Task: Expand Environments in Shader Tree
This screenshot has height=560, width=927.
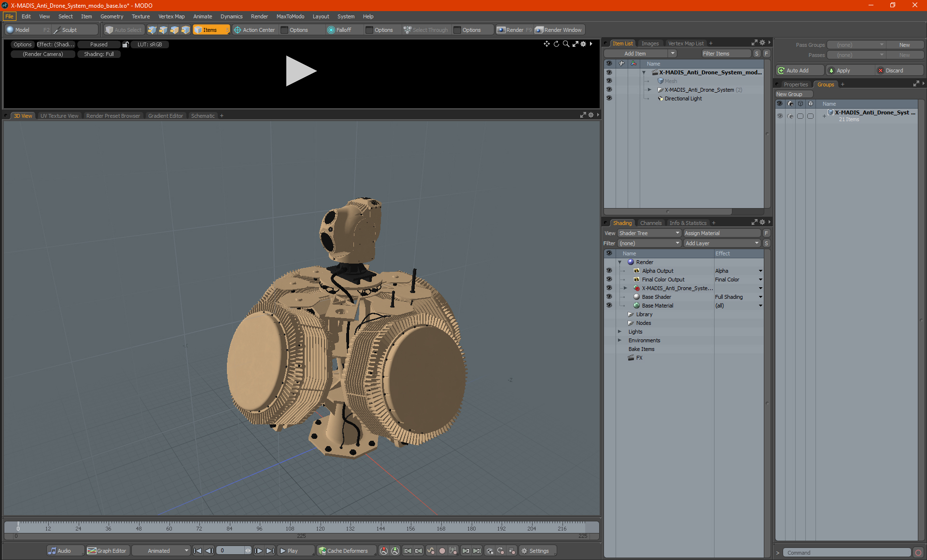Action: pyautogui.click(x=619, y=340)
